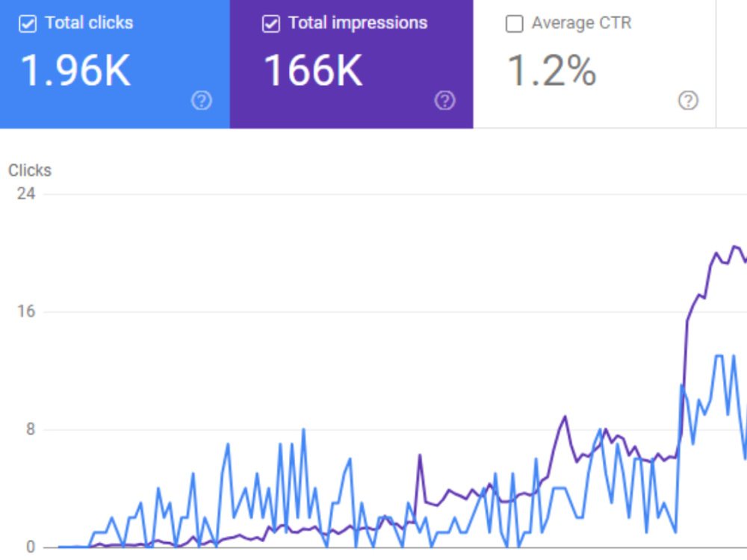This screenshot has width=747, height=560.
Task: Click the 8 axis label
Action: [31, 429]
